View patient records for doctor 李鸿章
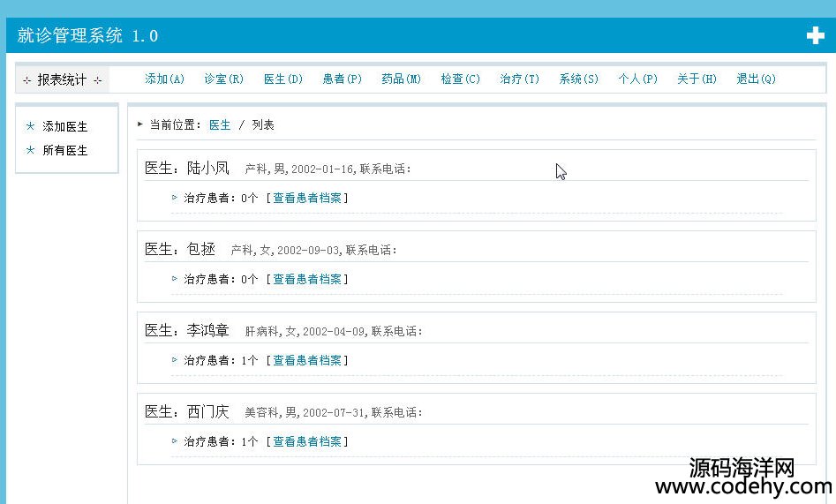Screen dimensions: 836x504 307,360
